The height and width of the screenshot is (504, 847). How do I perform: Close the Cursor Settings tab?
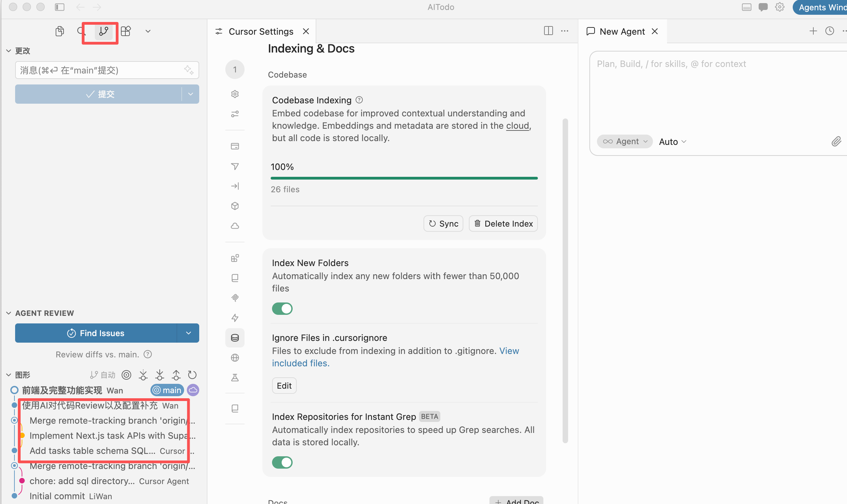click(x=306, y=31)
